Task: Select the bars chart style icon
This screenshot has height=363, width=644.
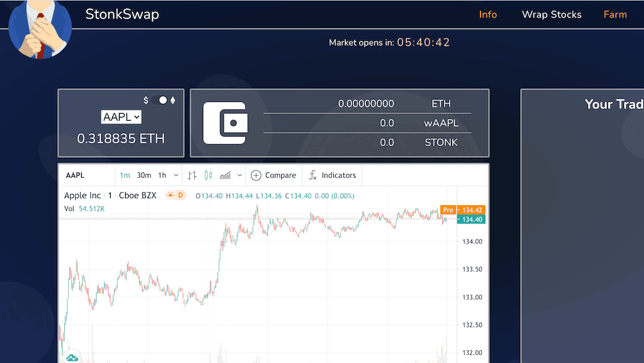Action: [192, 176]
